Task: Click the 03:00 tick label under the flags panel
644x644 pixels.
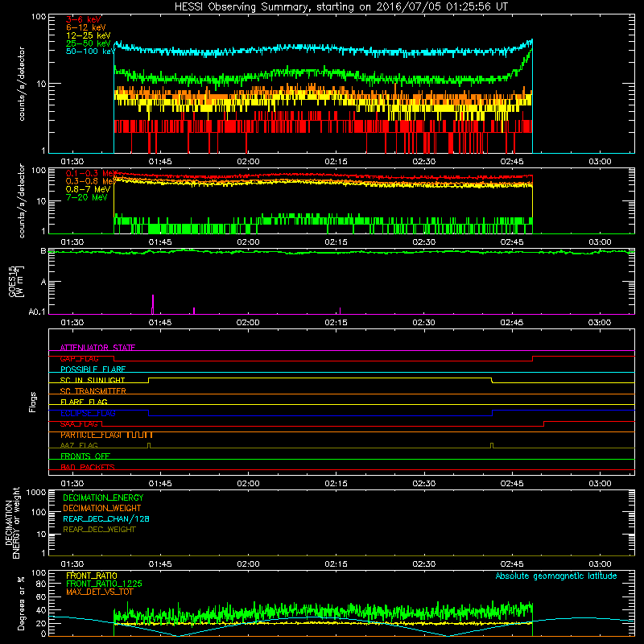Action: click(x=600, y=484)
